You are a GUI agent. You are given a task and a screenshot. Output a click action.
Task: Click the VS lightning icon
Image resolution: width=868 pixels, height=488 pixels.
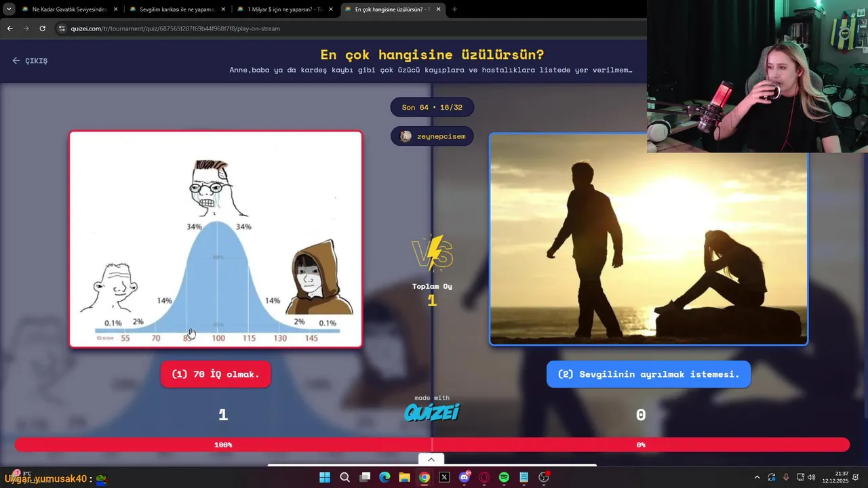[x=432, y=253]
